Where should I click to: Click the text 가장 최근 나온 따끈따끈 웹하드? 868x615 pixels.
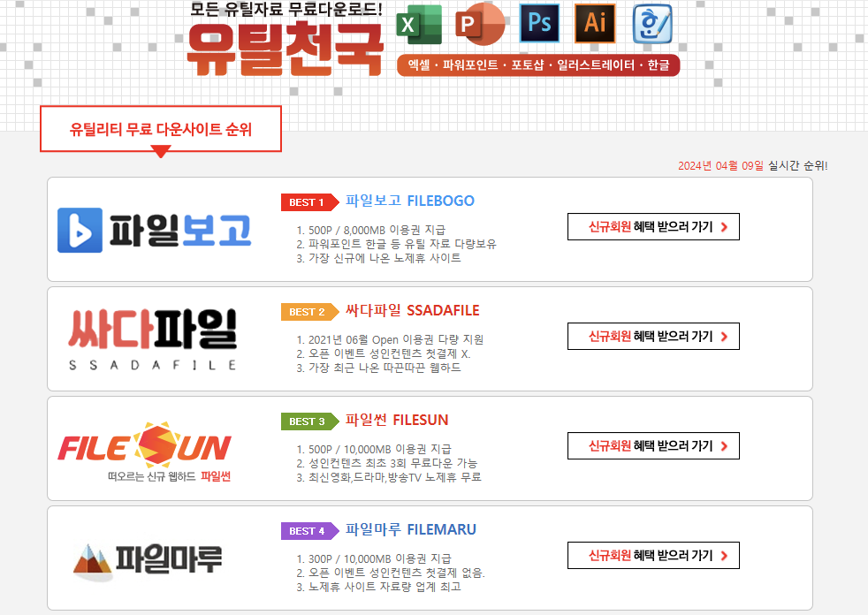[385, 368]
